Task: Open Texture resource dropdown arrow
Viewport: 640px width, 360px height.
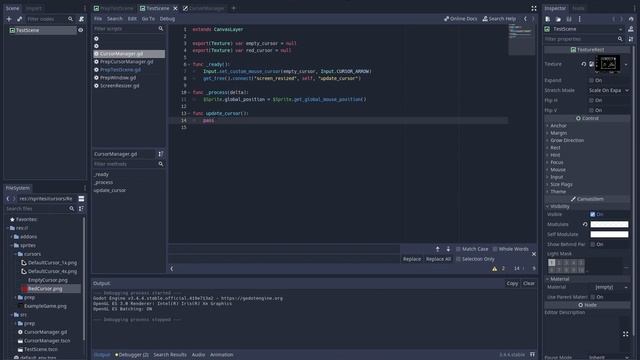Action: (626, 64)
